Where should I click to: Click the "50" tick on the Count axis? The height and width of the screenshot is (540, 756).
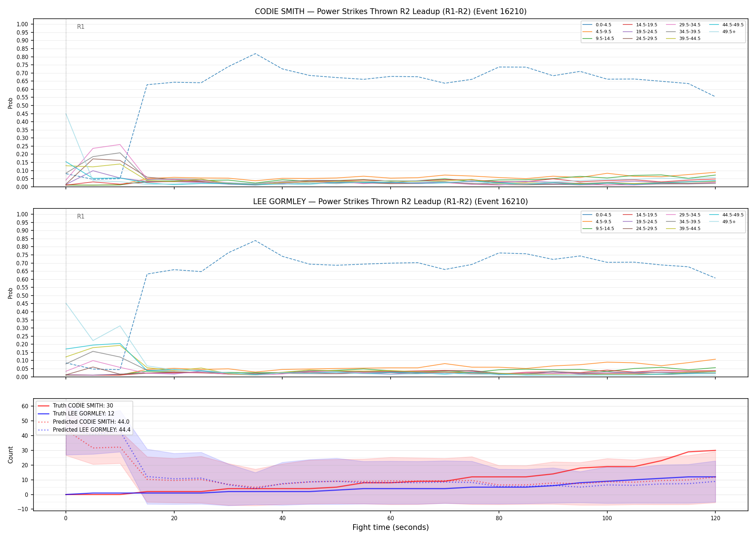coord(25,421)
